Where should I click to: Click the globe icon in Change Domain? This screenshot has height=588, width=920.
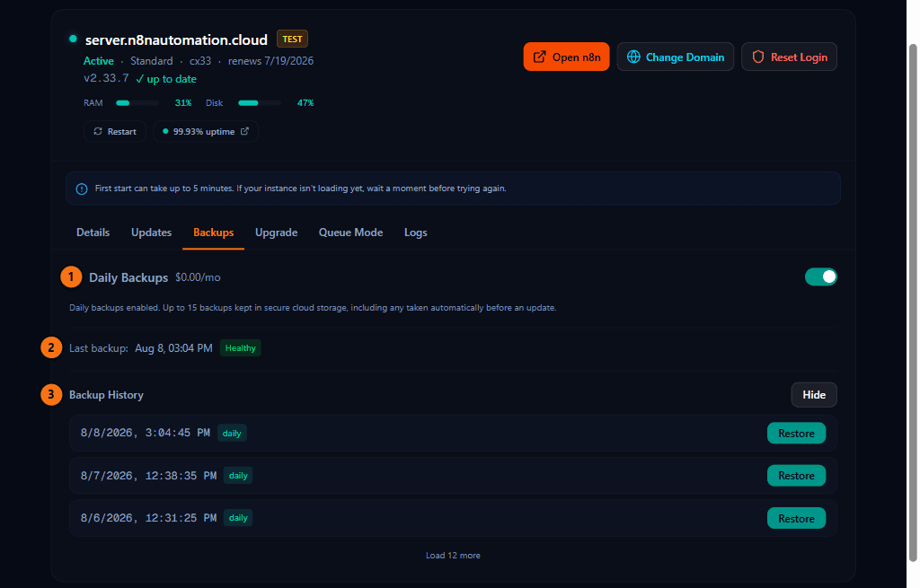pyautogui.click(x=633, y=57)
